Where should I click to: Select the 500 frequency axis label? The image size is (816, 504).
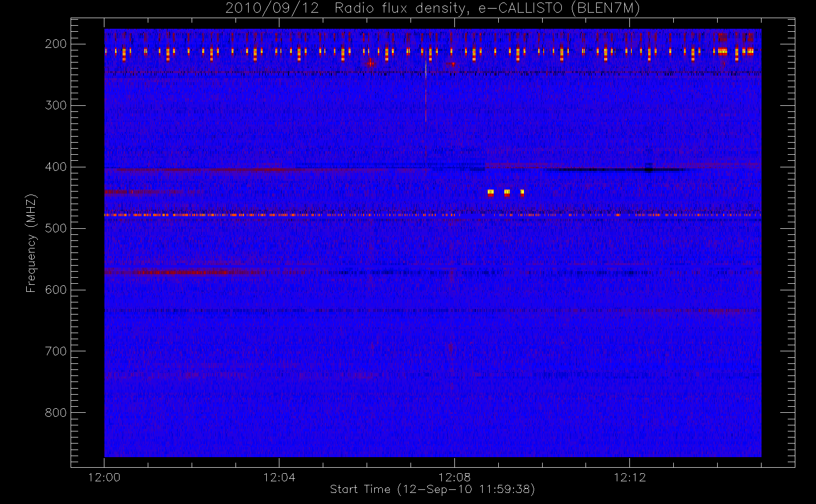click(55, 228)
